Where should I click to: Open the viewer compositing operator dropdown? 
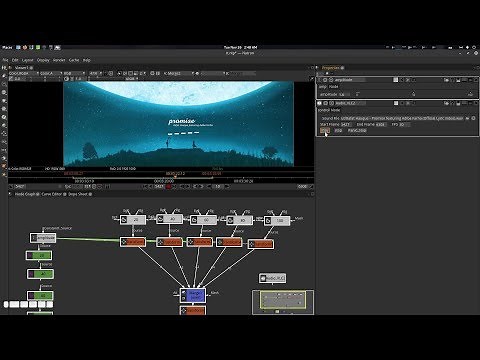click(x=210, y=73)
